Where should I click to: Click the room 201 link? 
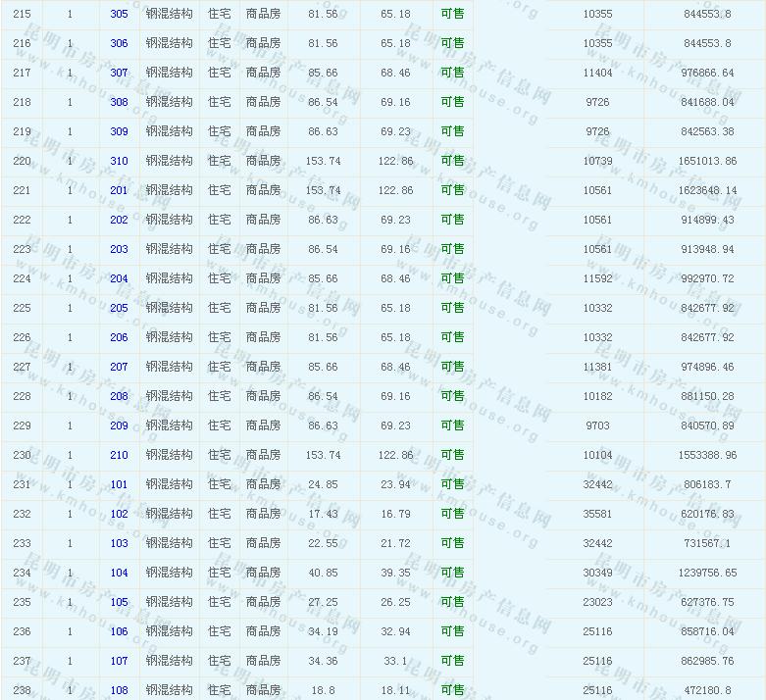coord(119,190)
